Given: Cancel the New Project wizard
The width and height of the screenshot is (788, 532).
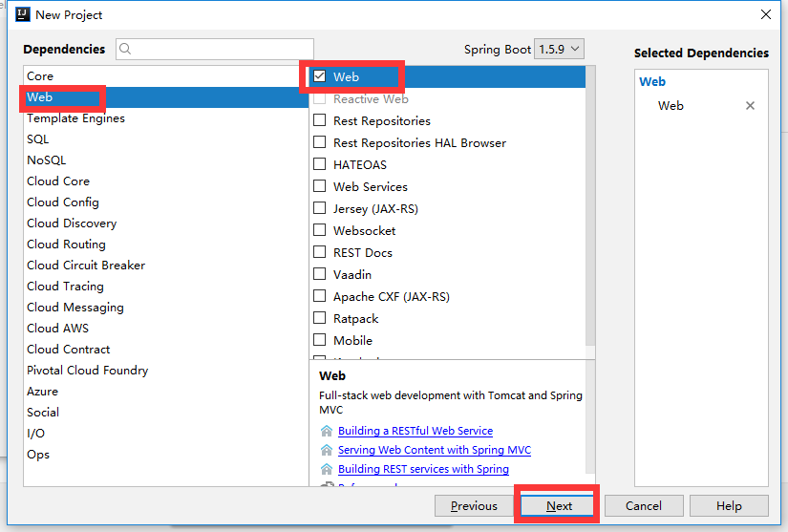Looking at the screenshot, I should coord(643,506).
